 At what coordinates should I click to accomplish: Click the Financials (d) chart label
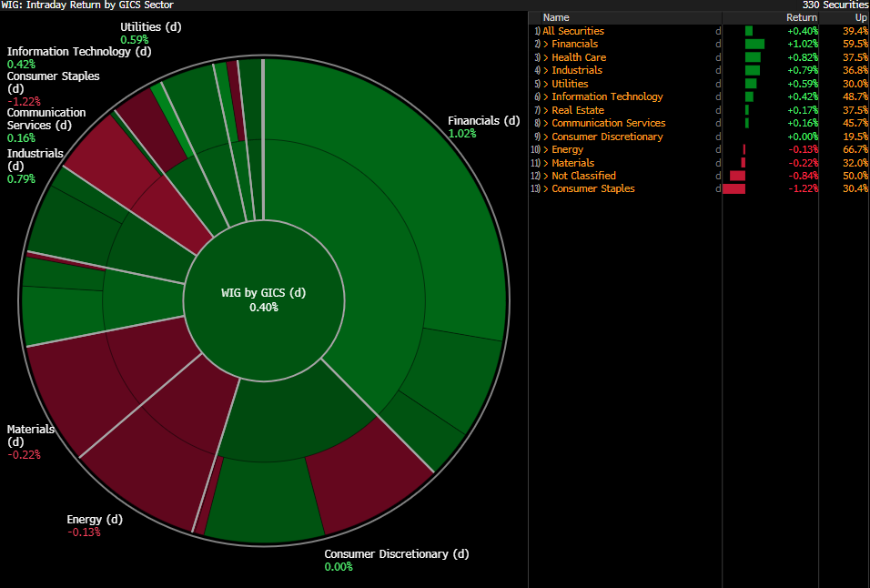tap(483, 120)
